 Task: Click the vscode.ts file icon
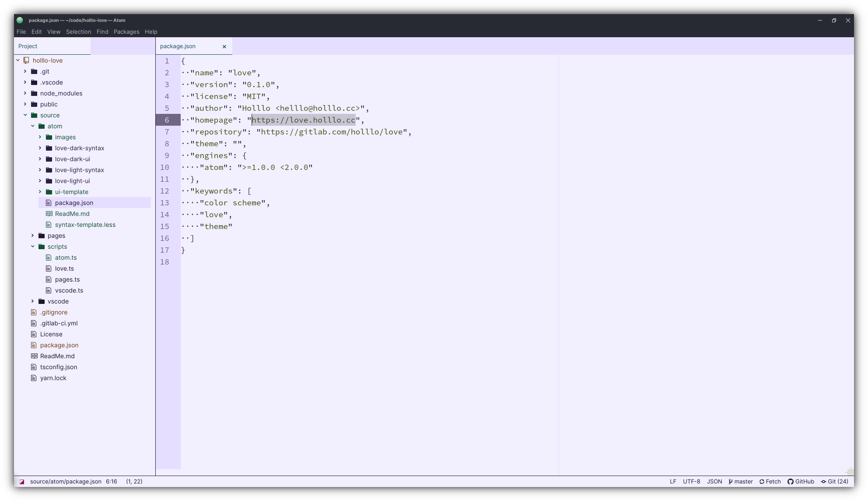coord(49,290)
